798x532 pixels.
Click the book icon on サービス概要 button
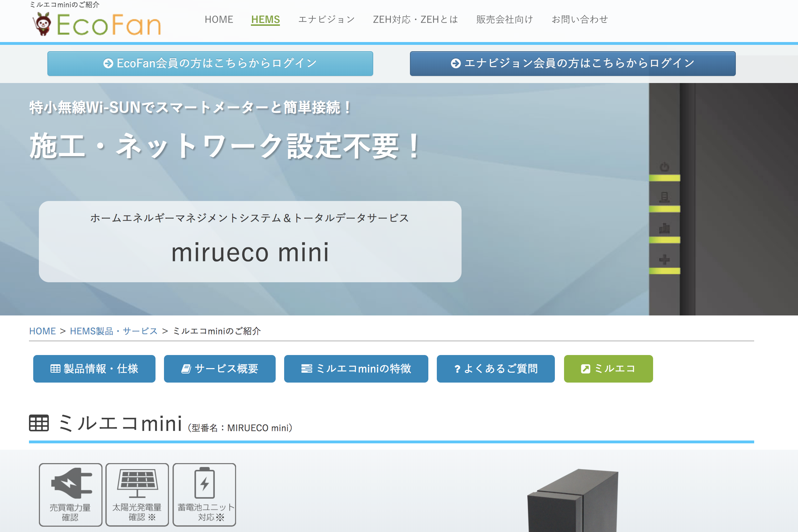[187, 368]
